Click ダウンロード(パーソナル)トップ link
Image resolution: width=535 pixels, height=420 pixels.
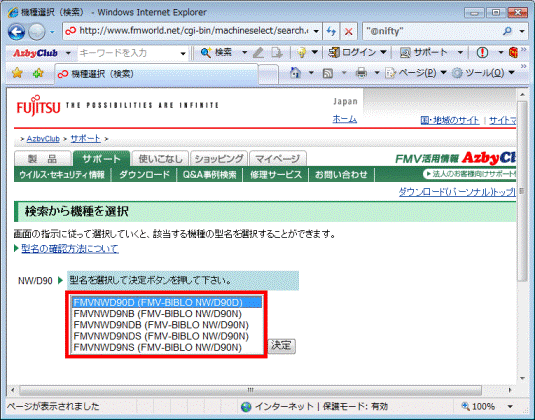[x=457, y=192]
